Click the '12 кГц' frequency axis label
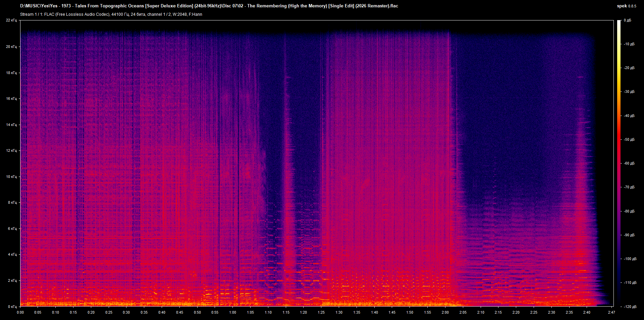This screenshot has width=644, height=320. point(11,150)
